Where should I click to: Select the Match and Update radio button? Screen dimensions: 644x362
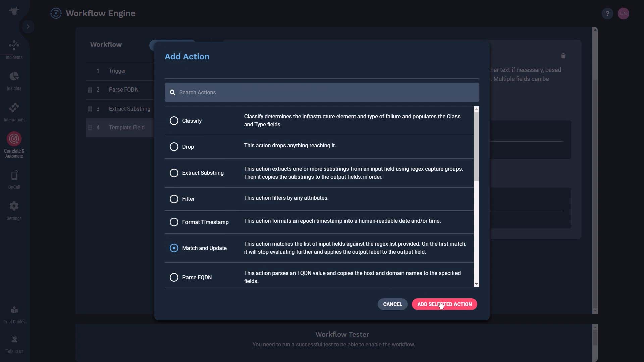point(174,247)
